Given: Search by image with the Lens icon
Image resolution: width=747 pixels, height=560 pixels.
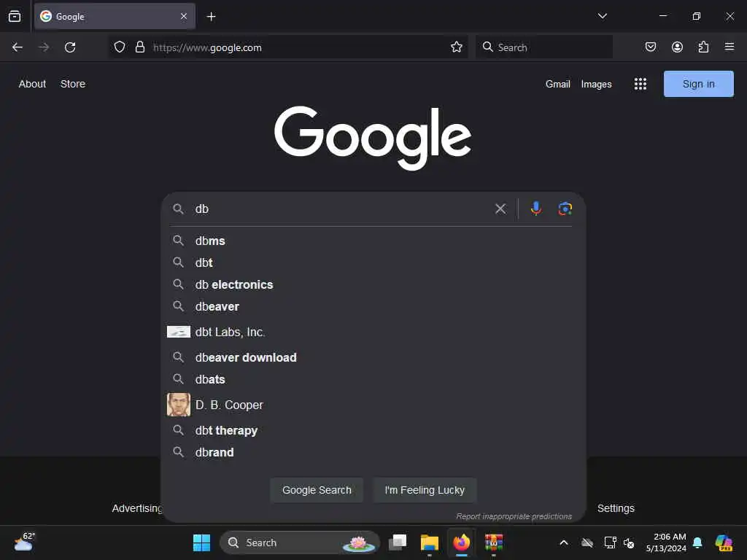Looking at the screenshot, I should pyautogui.click(x=565, y=209).
